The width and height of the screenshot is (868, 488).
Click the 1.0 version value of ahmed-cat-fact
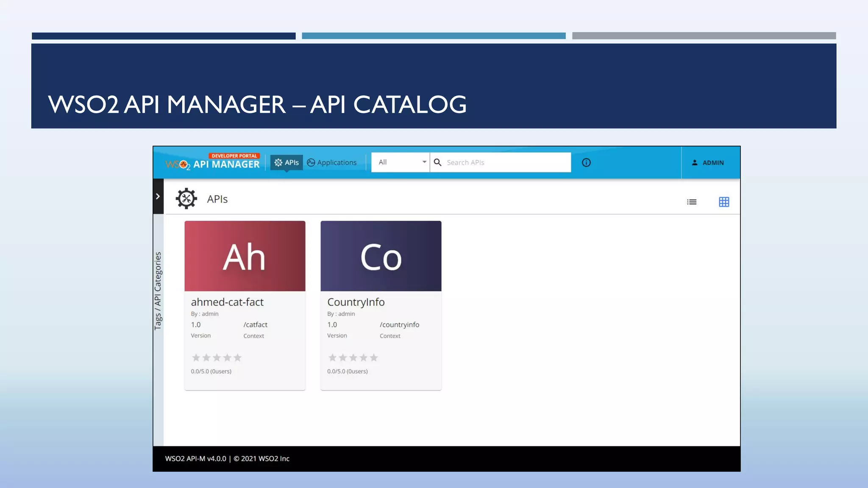(196, 325)
